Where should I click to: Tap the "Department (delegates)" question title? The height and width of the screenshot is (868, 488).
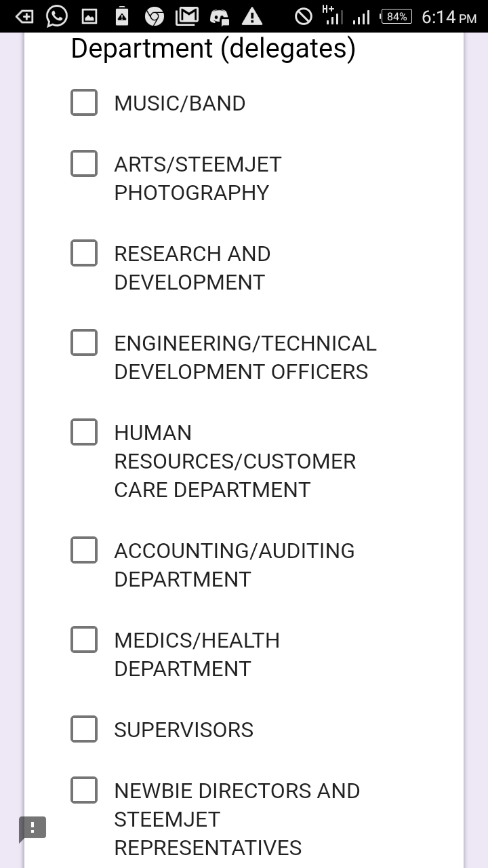213,49
